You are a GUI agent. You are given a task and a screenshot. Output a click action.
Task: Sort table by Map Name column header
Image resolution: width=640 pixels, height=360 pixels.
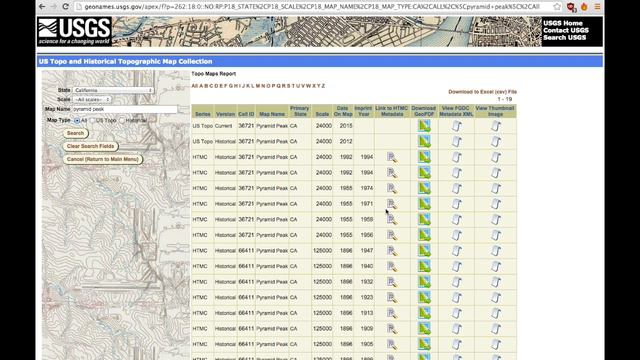coord(272,114)
